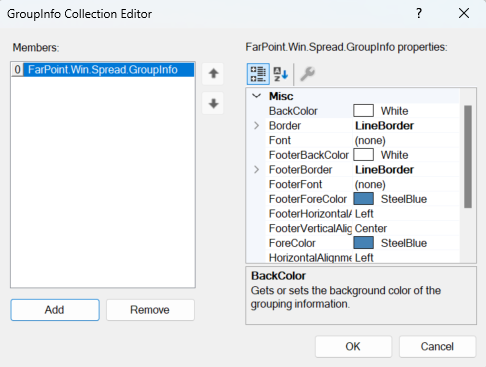Click the property grid vertical scrollbar
The image size is (486, 367).
468,157
